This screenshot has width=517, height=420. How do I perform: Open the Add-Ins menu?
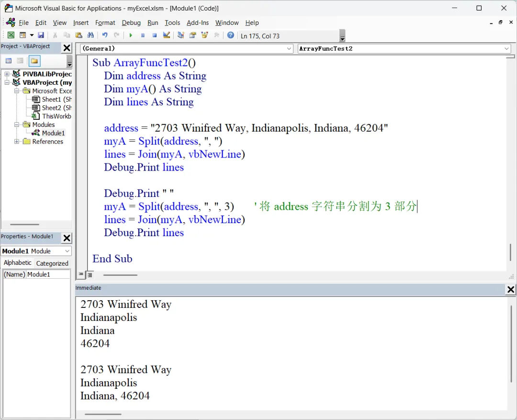[x=198, y=23]
